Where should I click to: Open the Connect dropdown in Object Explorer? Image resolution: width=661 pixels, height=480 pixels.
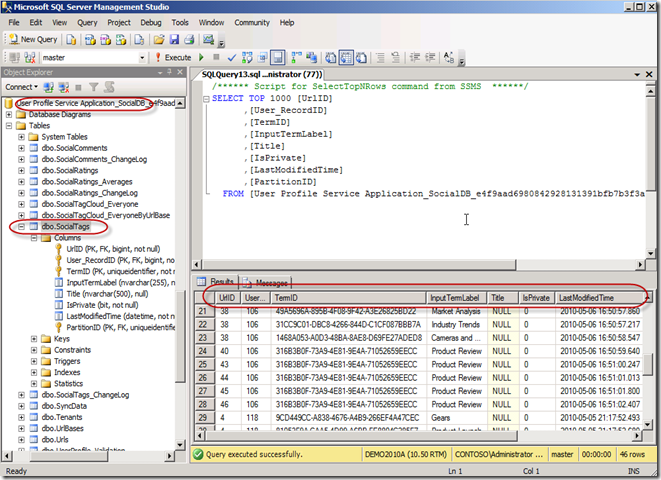(x=22, y=87)
